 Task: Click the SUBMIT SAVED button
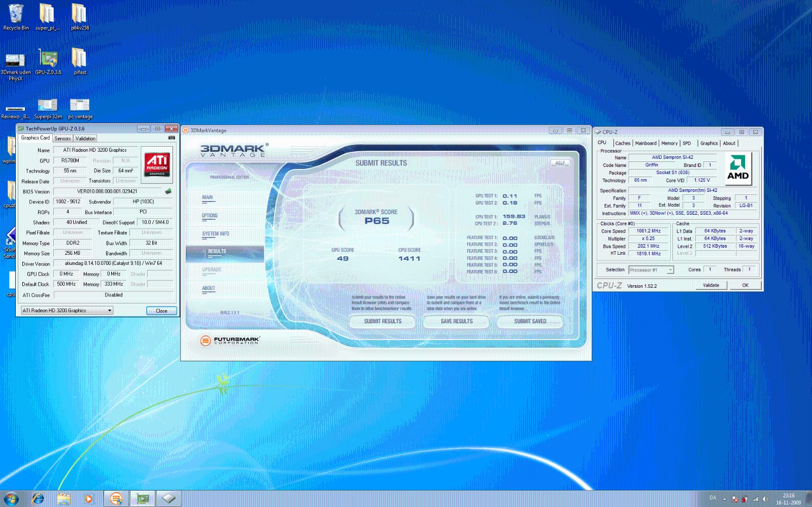tap(530, 321)
